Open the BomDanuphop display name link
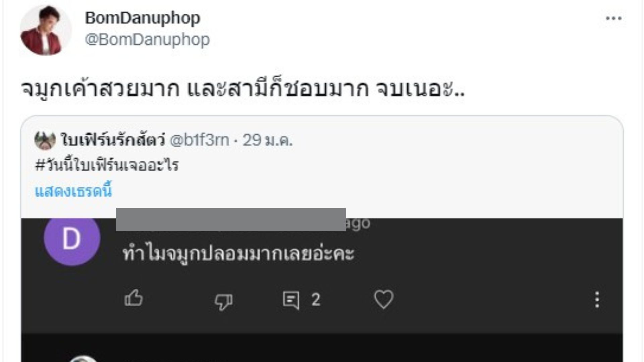Image resolution: width=644 pixels, height=362 pixels. pyautogui.click(x=142, y=18)
